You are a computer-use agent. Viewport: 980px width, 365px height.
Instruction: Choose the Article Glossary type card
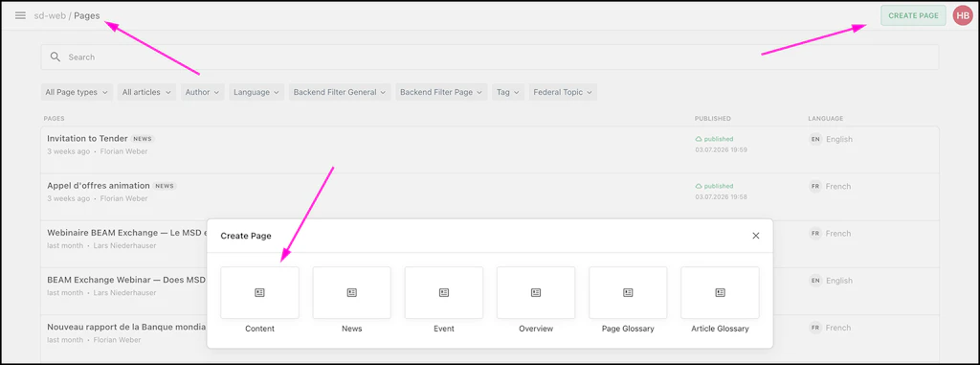[x=720, y=292]
